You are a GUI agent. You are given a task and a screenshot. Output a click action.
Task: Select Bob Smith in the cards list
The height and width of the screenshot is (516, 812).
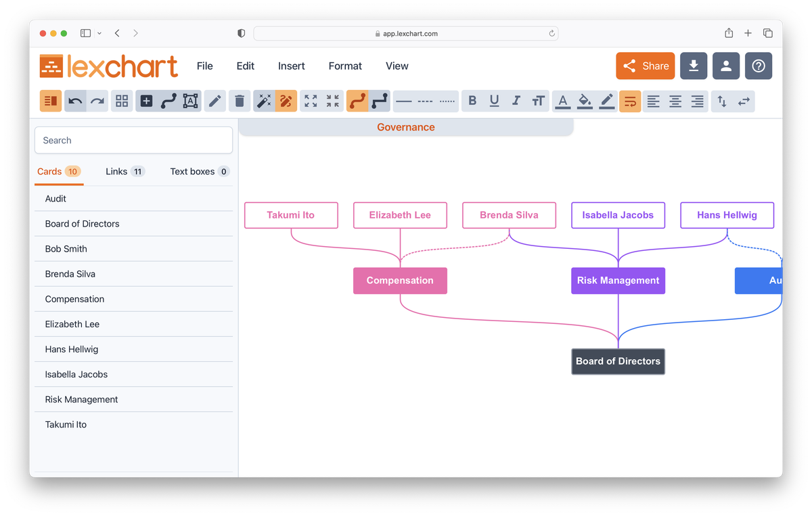[x=133, y=249]
